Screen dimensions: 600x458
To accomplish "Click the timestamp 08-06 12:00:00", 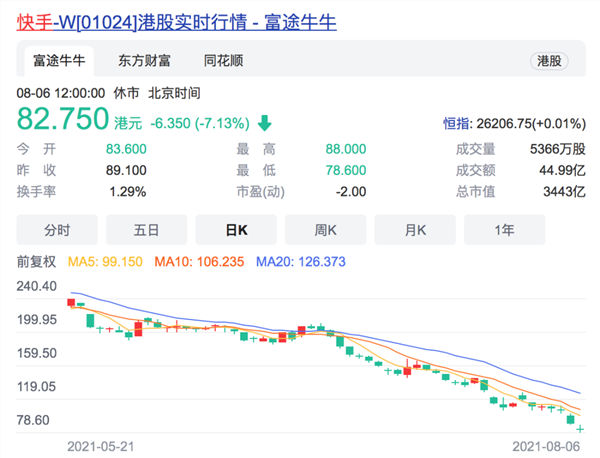I will pyautogui.click(x=60, y=93).
